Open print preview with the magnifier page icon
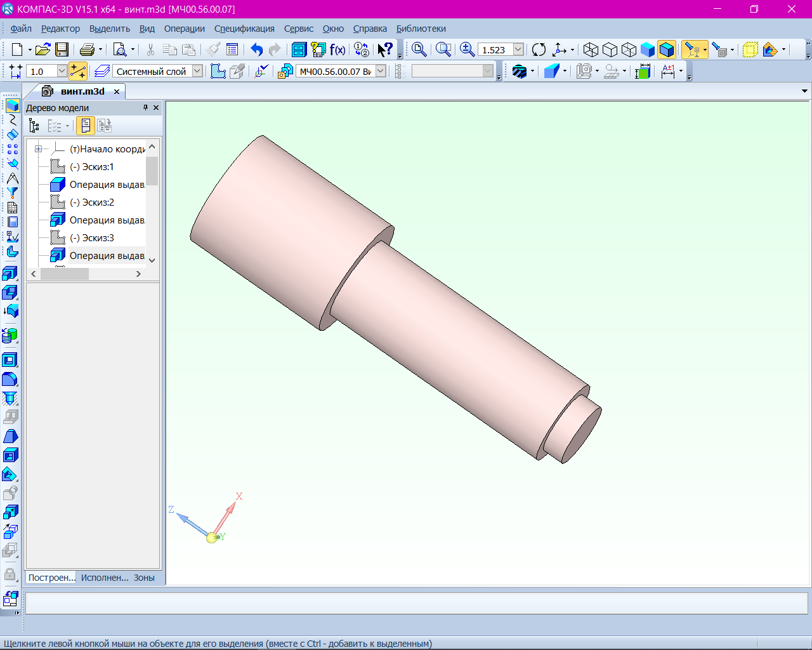The height and width of the screenshot is (650, 812). point(120,50)
